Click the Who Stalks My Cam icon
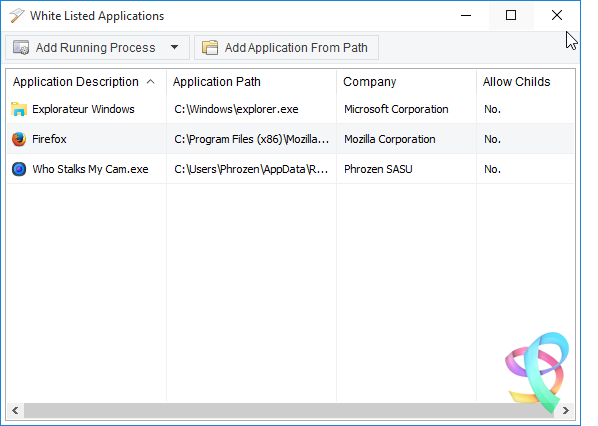598x426 pixels. coord(19,169)
